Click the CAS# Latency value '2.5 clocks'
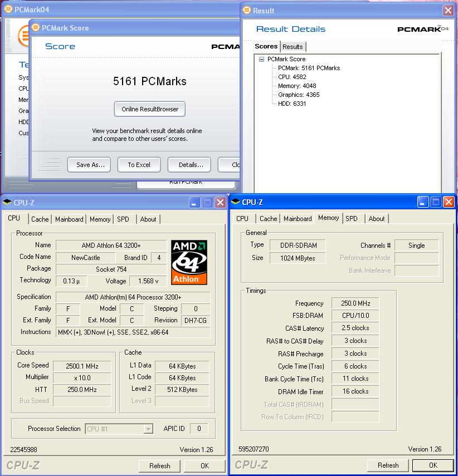This screenshot has width=458, height=476. 355,328
